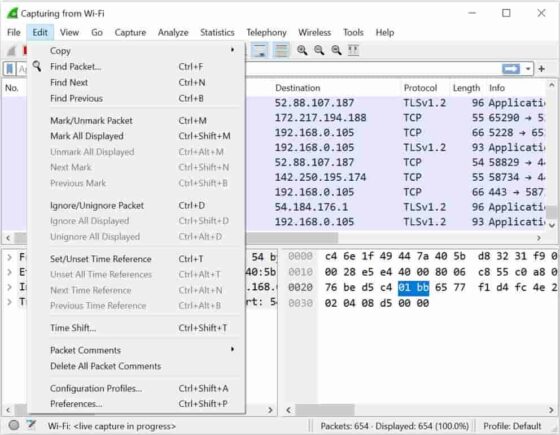Expand the Transmission Control tree node

[9, 302]
